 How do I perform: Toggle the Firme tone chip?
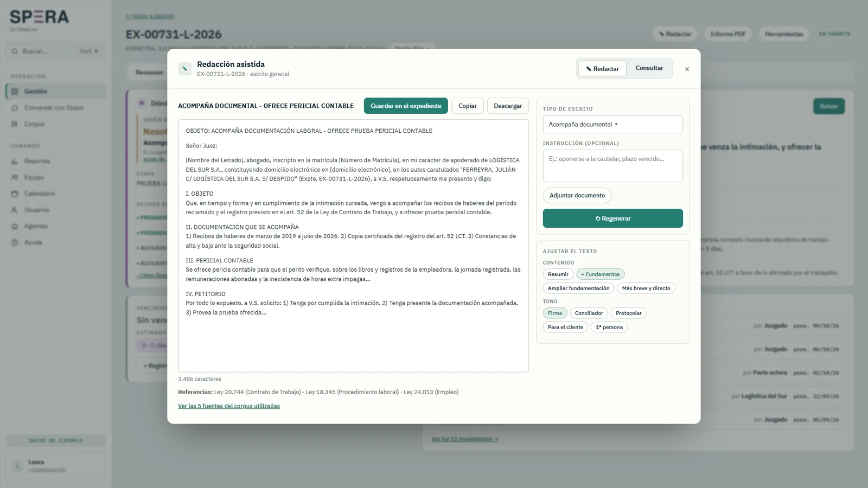coord(555,313)
